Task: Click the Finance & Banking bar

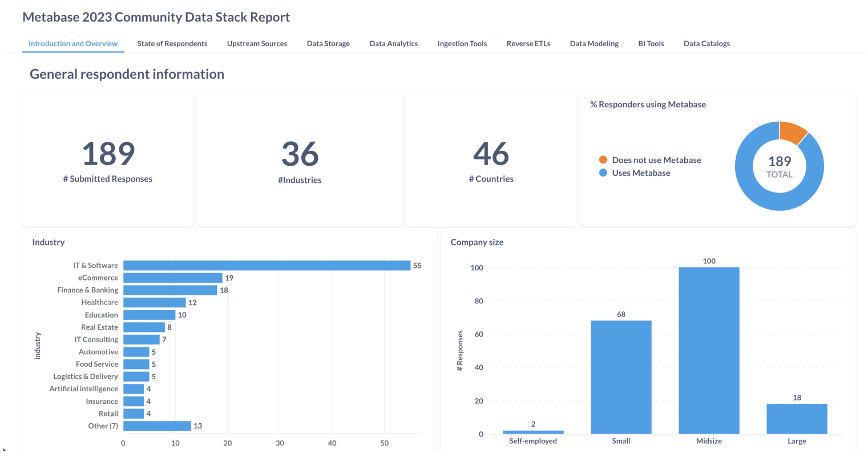Action: click(170, 290)
